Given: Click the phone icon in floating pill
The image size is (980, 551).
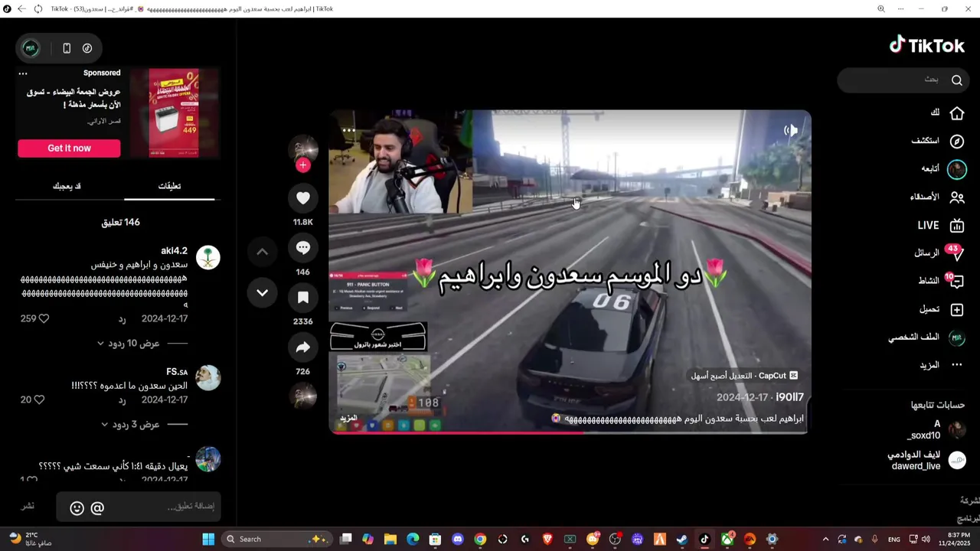Looking at the screenshot, I should 67,48.
